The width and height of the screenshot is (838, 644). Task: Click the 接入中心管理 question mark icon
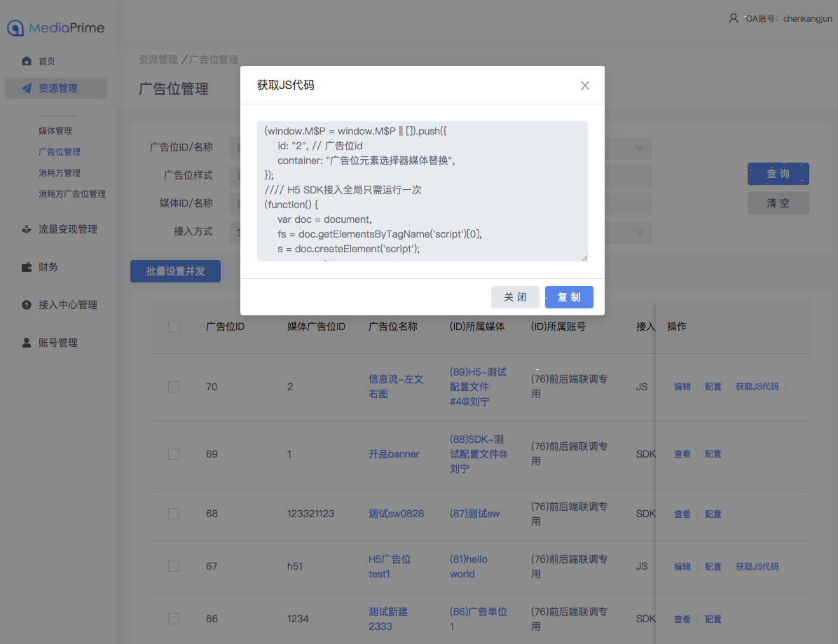(26, 305)
